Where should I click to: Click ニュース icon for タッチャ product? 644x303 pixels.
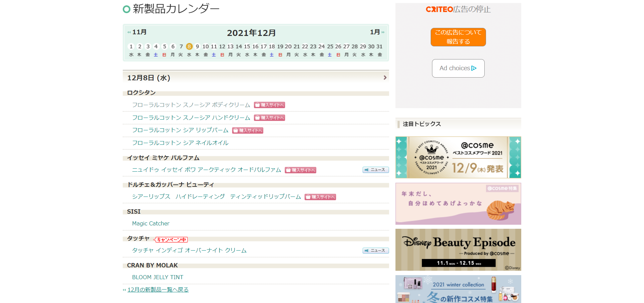pyautogui.click(x=376, y=250)
